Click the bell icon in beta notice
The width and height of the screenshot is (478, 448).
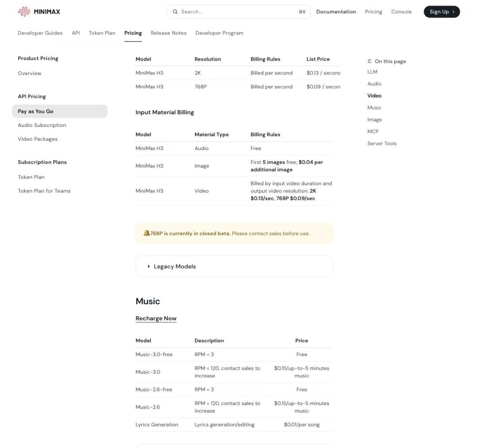coord(146,234)
